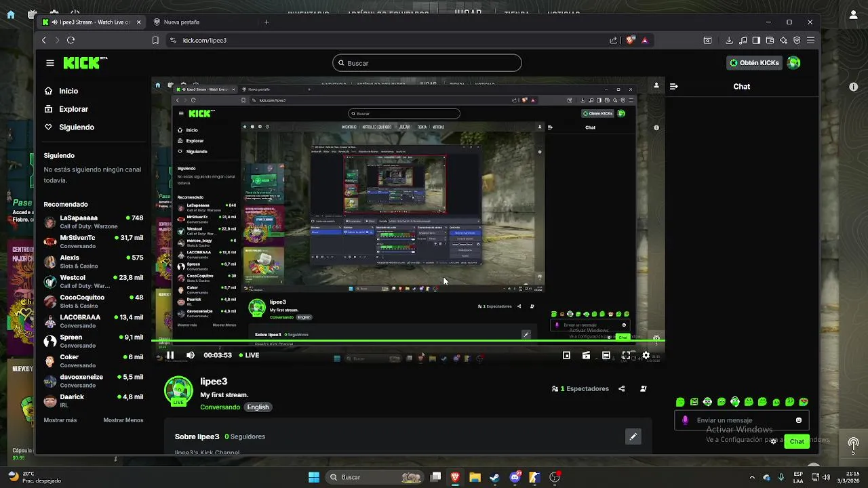Open Coker recommended channel

click(93, 361)
